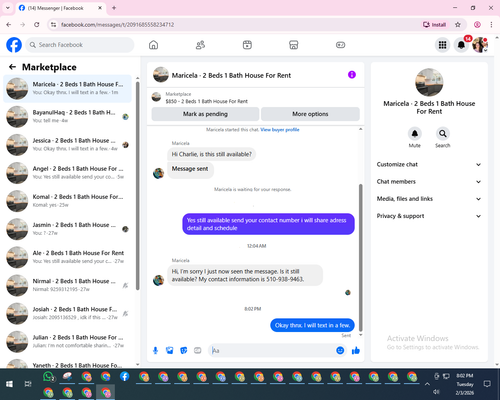This screenshot has width=500, height=400.
Task: Open the Gaming icon in top navigation
Action: [340, 45]
